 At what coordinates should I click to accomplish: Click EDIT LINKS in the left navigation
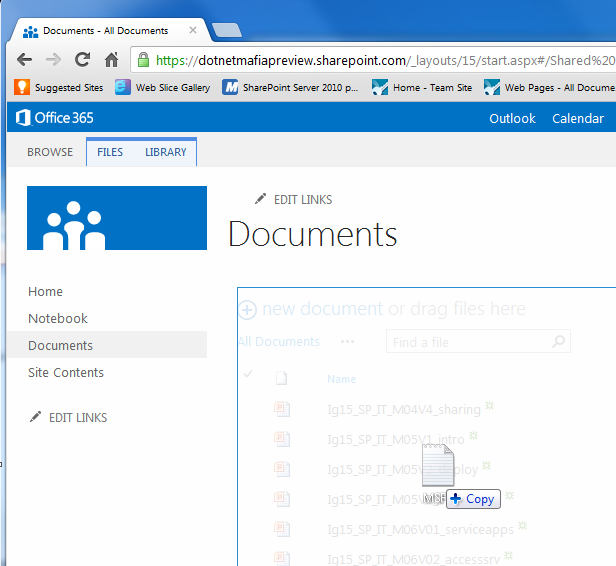78,418
